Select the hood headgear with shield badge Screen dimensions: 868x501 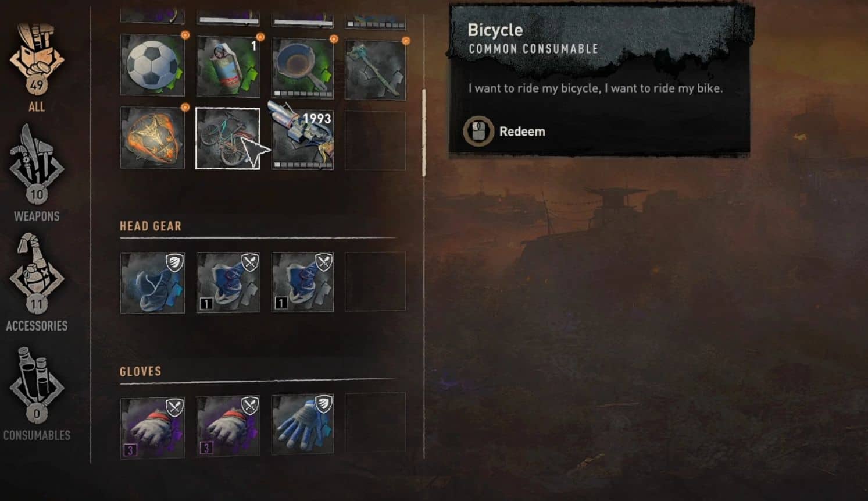click(152, 283)
